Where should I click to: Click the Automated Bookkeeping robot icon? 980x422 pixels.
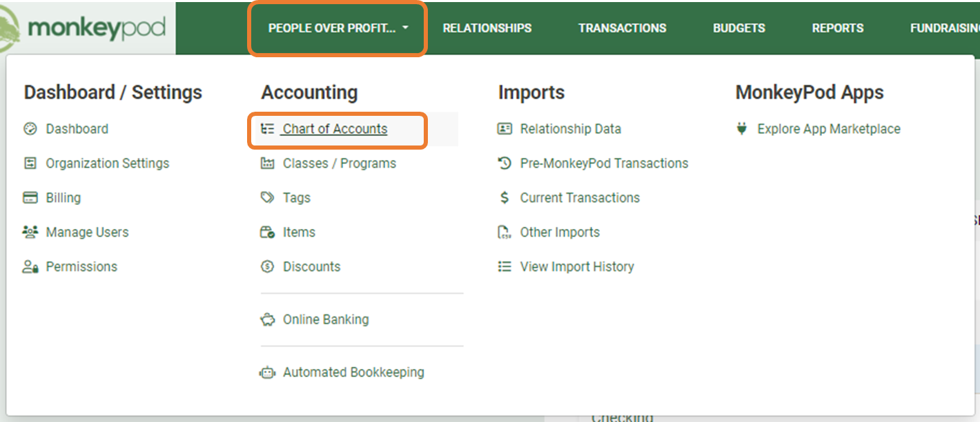[267, 373]
